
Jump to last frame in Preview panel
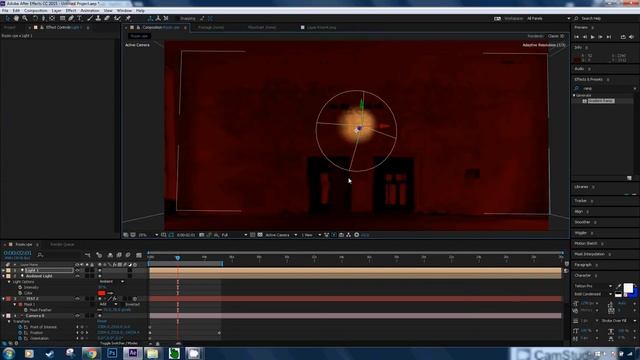609,37
